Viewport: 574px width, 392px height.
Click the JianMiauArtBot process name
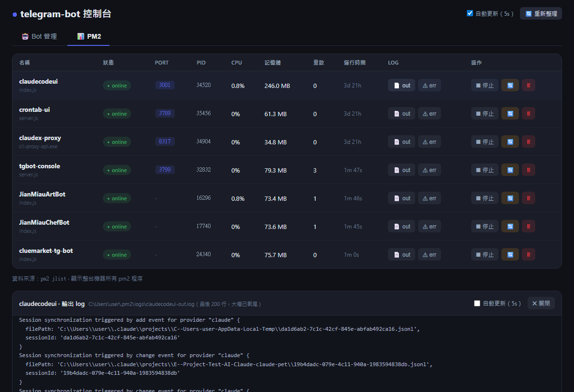click(x=42, y=194)
